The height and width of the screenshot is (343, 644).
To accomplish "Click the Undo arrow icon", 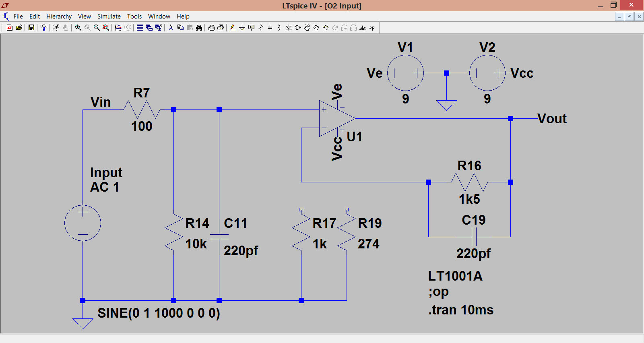I will tap(326, 27).
